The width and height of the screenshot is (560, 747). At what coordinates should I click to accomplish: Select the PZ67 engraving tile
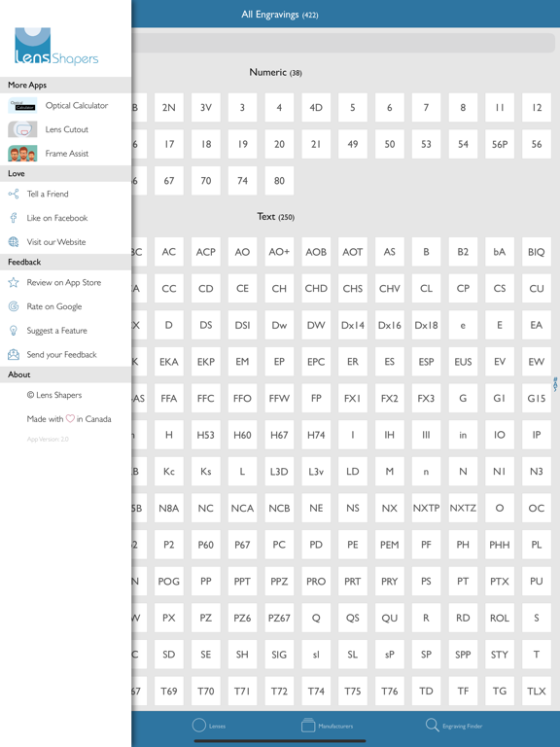pos(279,618)
